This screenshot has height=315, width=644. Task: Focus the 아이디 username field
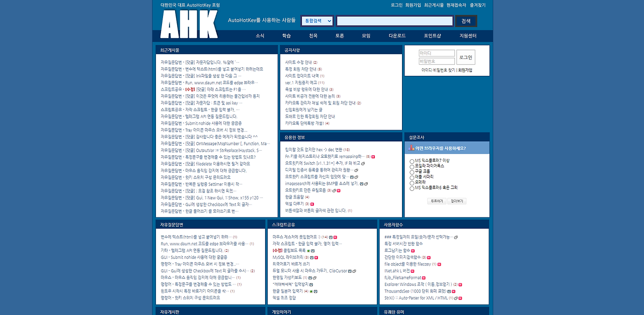click(437, 53)
